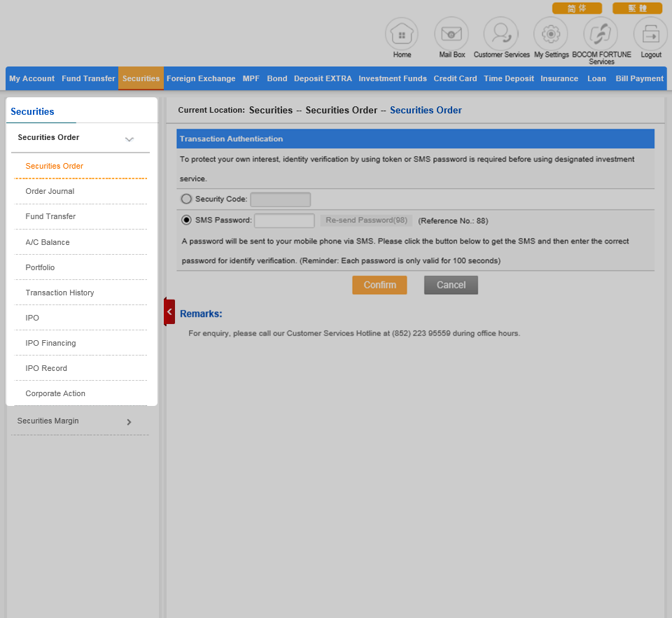The width and height of the screenshot is (672, 618).
Task: Open the Foreign Exchange tab
Action: pyautogui.click(x=201, y=78)
